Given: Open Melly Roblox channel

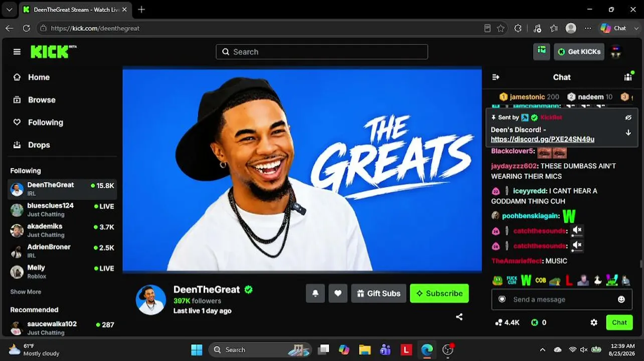Looking at the screenshot, I should (x=62, y=271).
